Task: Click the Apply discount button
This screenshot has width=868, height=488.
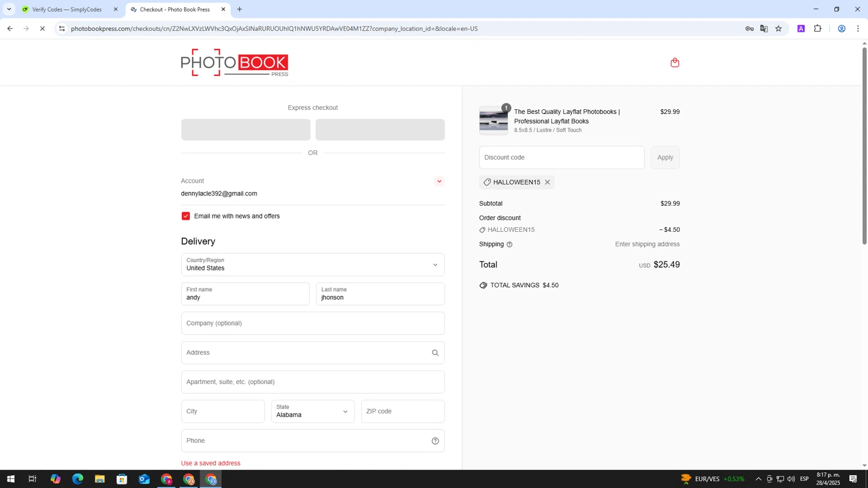Action: tap(665, 157)
